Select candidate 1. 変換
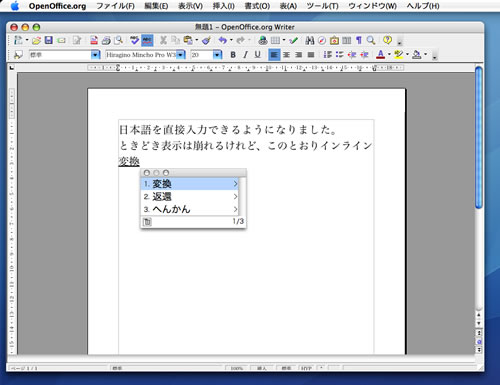This screenshot has width=500, height=385. point(189,184)
